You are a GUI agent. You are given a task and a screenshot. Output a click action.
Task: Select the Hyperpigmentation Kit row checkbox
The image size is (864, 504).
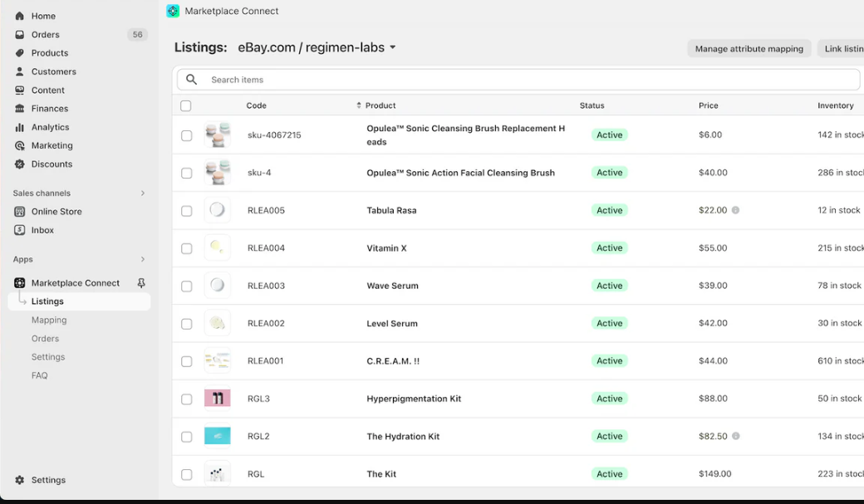(186, 399)
